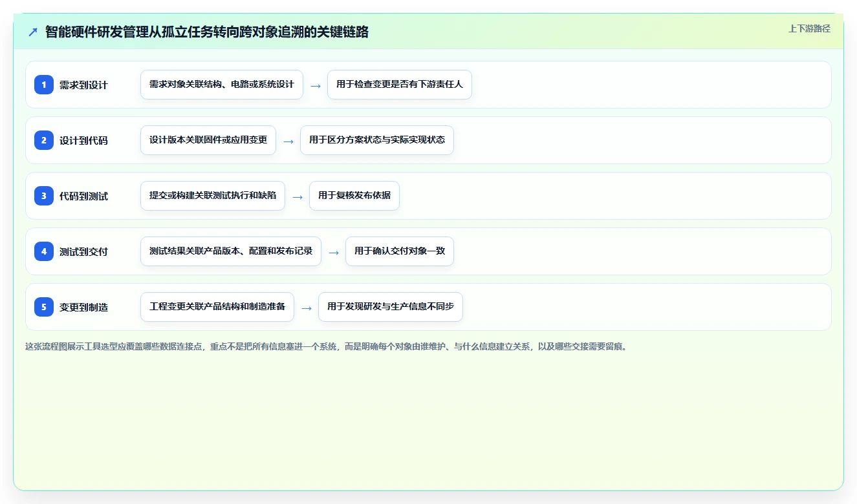This screenshot has height=504, width=857.
Task: Click the 需求到设计 step label
Action: (x=83, y=85)
